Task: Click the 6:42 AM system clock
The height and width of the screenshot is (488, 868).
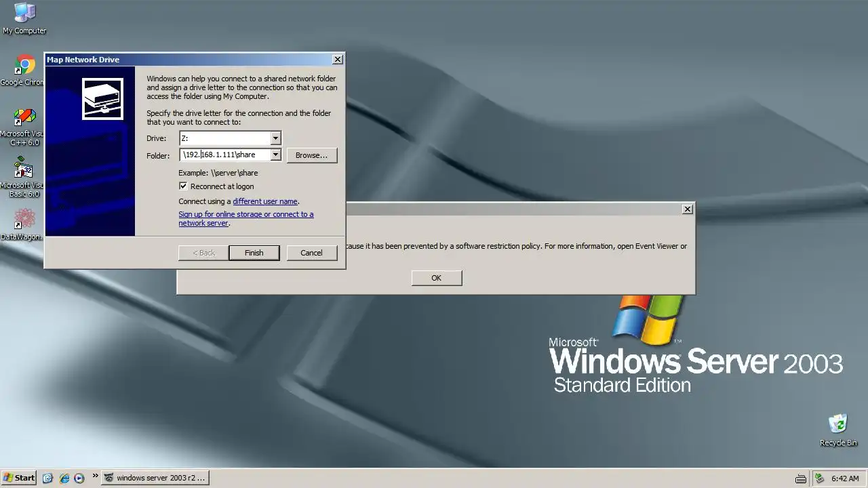Action: (846, 479)
